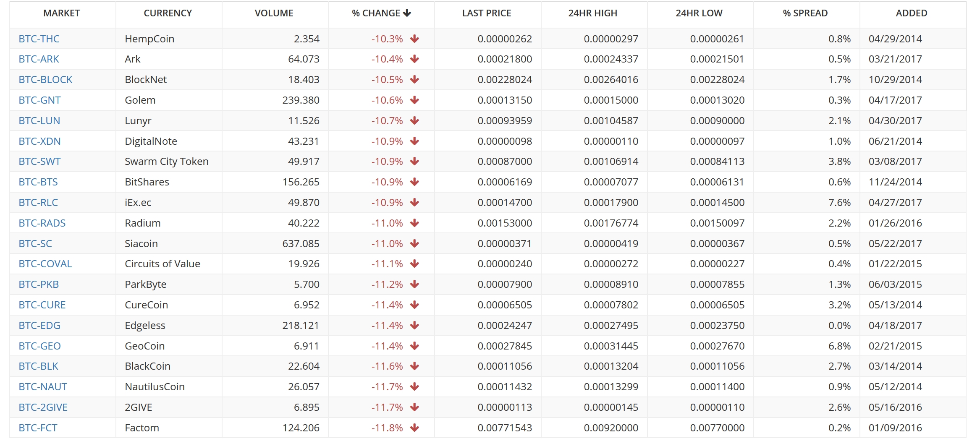Open the BTC-XDN market link

pos(39,141)
